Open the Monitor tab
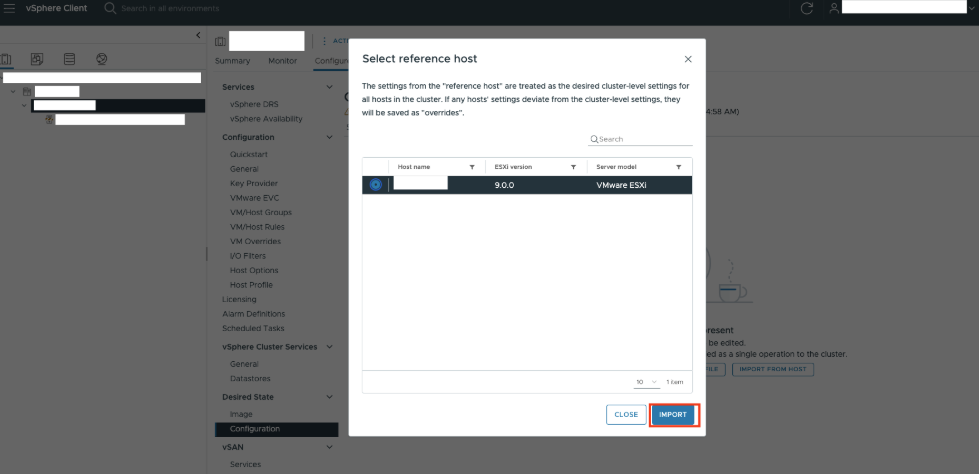 [x=282, y=61]
